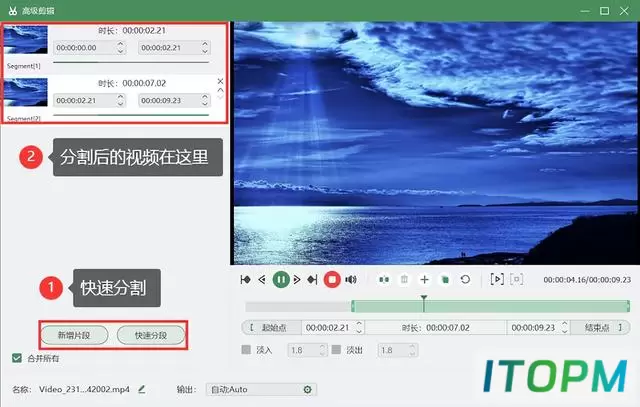The width and height of the screenshot is (640, 407).
Task: Click the 结束点 end point button
Action: (600, 327)
